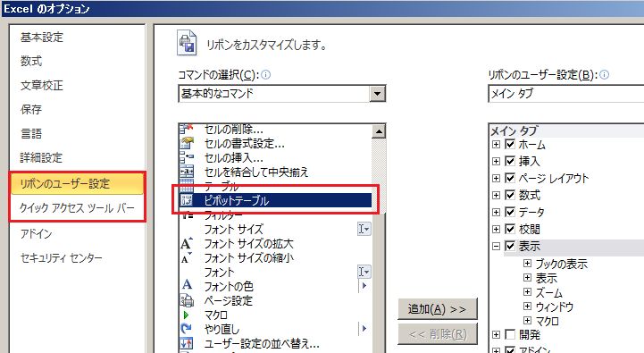Select the テーブル command row

[276, 186]
